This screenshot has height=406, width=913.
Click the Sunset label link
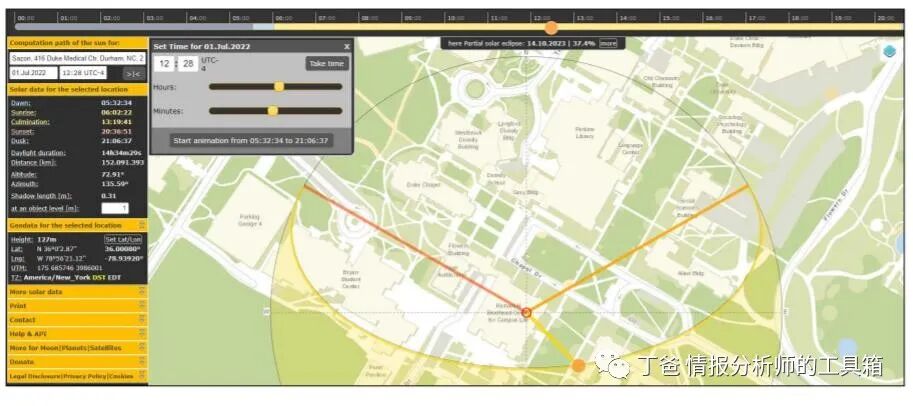coord(22,132)
